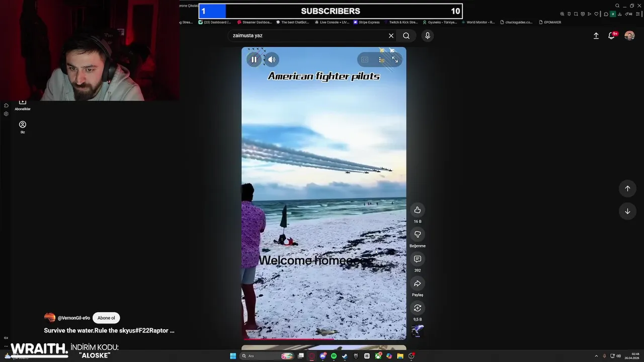Click the browser player triangle icon
644x362 pixels.
point(589,14)
